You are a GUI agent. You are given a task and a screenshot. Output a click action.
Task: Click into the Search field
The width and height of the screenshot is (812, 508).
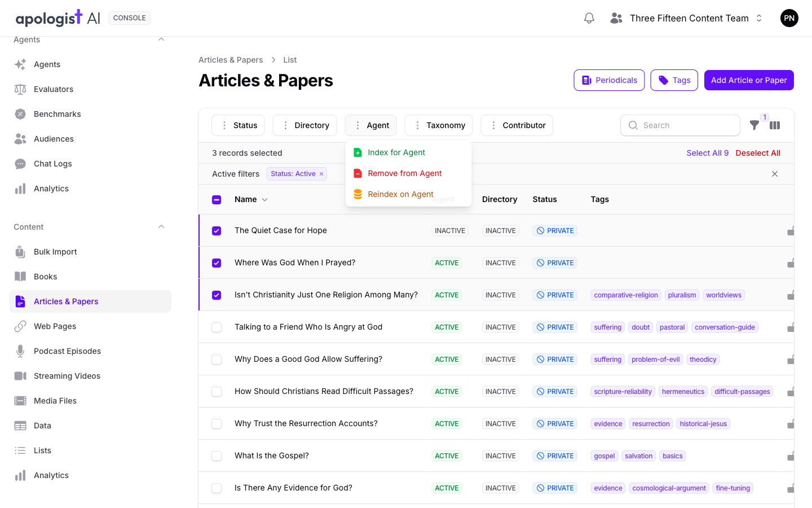[680, 125]
